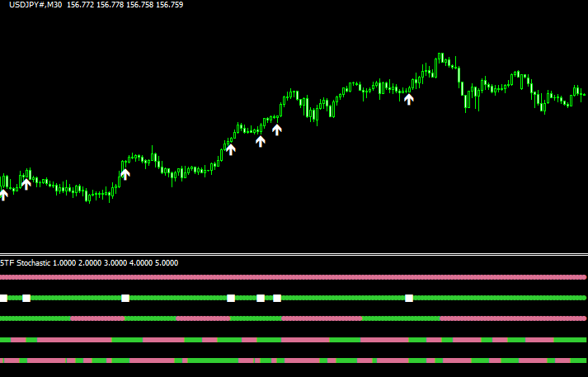The image size is (588, 377).
Task: Select the sixth white square marker from left
Action: (x=277, y=298)
